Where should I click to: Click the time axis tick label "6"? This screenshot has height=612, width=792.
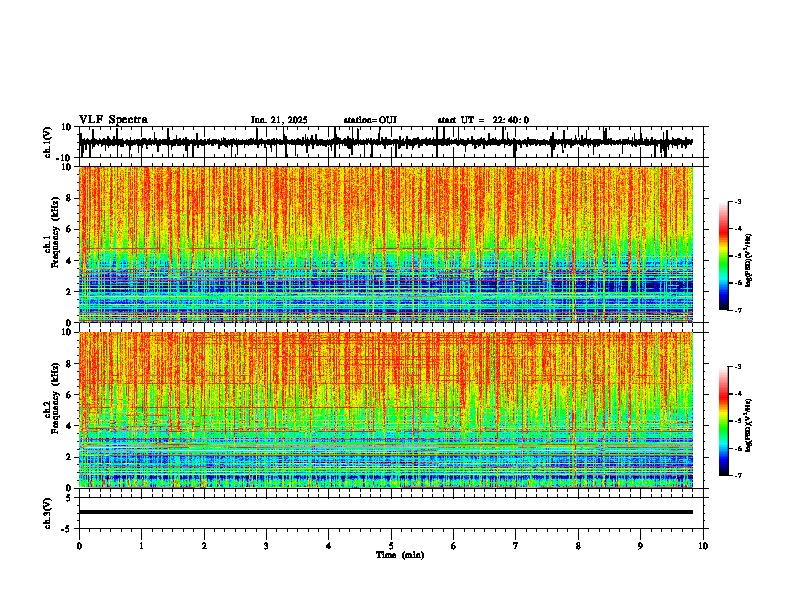[454, 546]
